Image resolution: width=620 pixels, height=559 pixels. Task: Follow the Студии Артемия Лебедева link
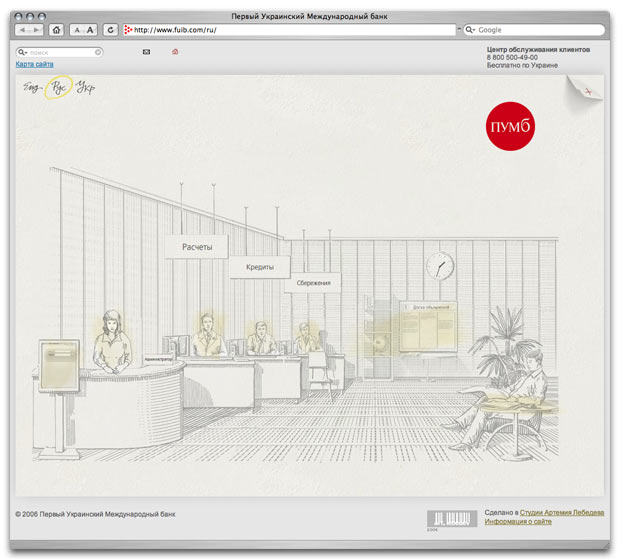point(547,512)
